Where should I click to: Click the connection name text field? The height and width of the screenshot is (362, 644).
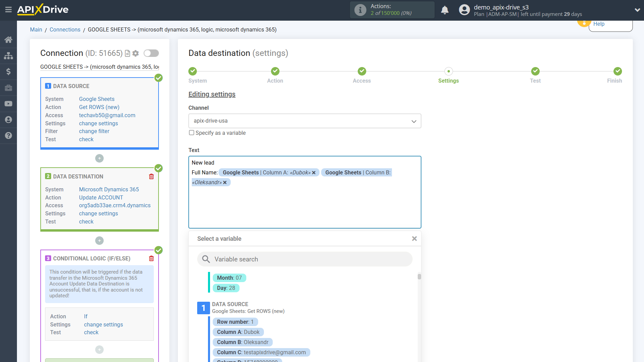pos(100,67)
